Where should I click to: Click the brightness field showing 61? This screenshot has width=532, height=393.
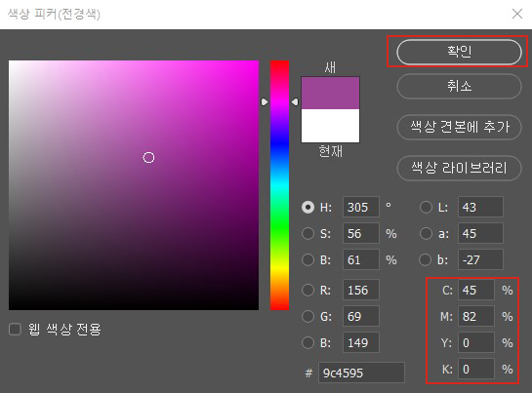pyautogui.click(x=361, y=259)
